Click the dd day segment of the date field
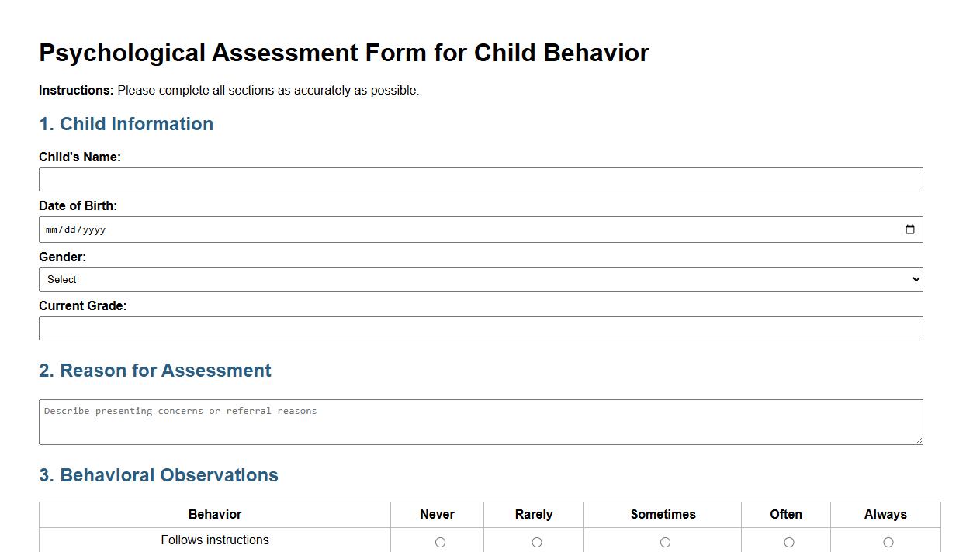Screen dimensions: 980x552 [x=71, y=229]
